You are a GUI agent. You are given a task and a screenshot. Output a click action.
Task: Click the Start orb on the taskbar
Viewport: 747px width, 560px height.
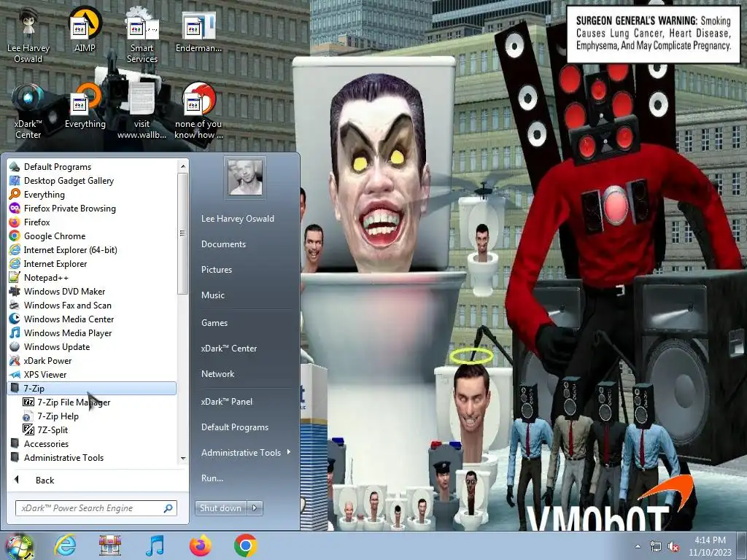[19, 545]
